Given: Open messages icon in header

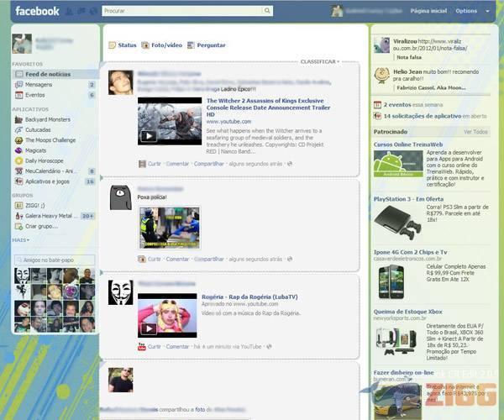Looking at the screenshot, I should pyautogui.click(x=81, y=11).
